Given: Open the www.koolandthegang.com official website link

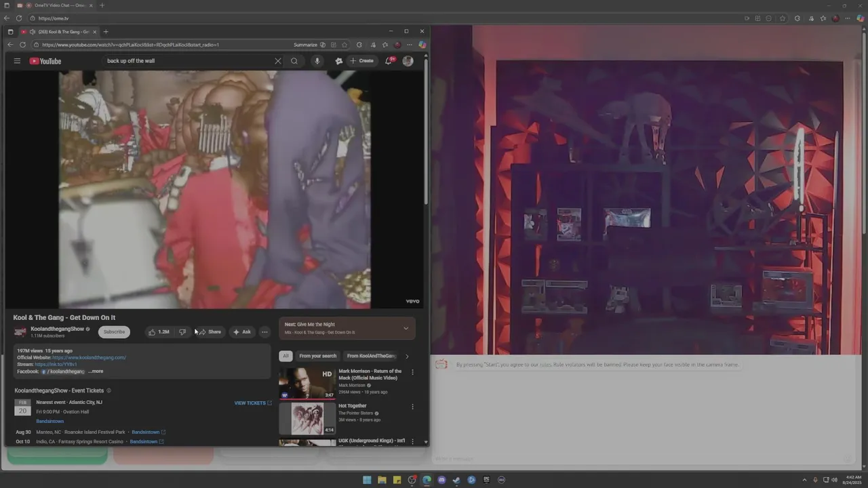Looking at the screenshot, I should point(89,357).
